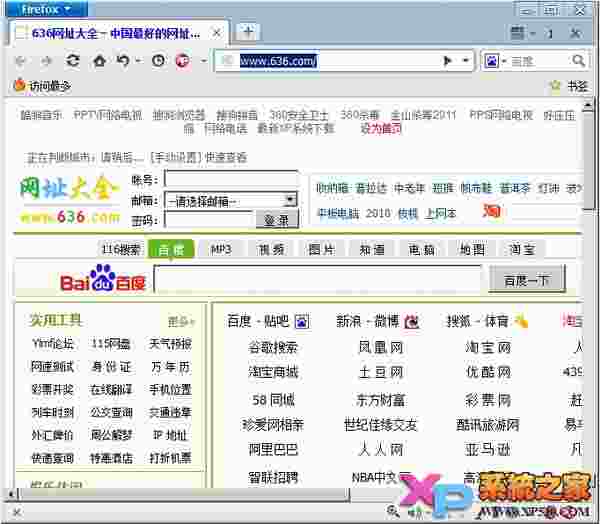Select the MP3 search tab
The height and width of the screenshot is (524, 600).
221,250
